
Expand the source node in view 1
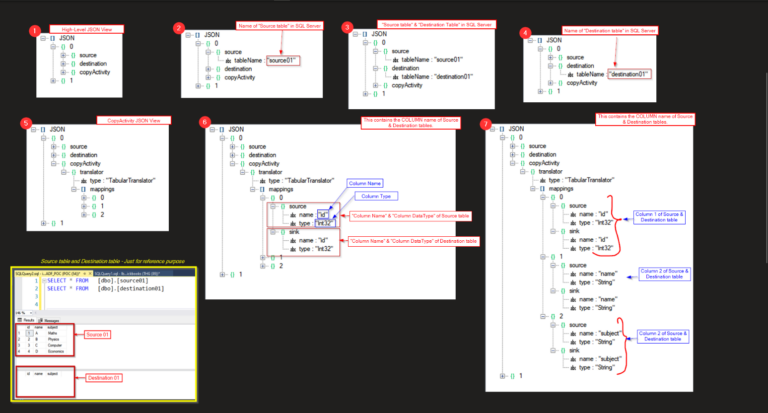point(63,55)
